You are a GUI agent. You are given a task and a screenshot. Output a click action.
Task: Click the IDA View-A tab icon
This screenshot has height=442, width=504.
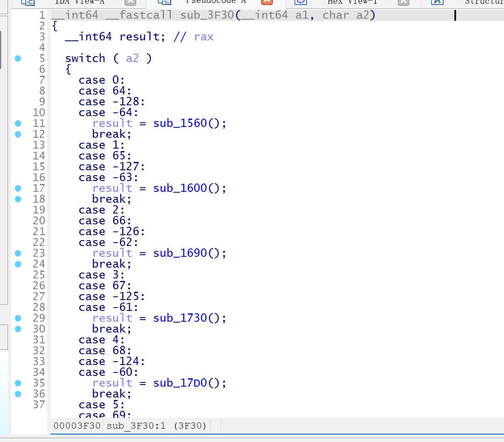27,2
